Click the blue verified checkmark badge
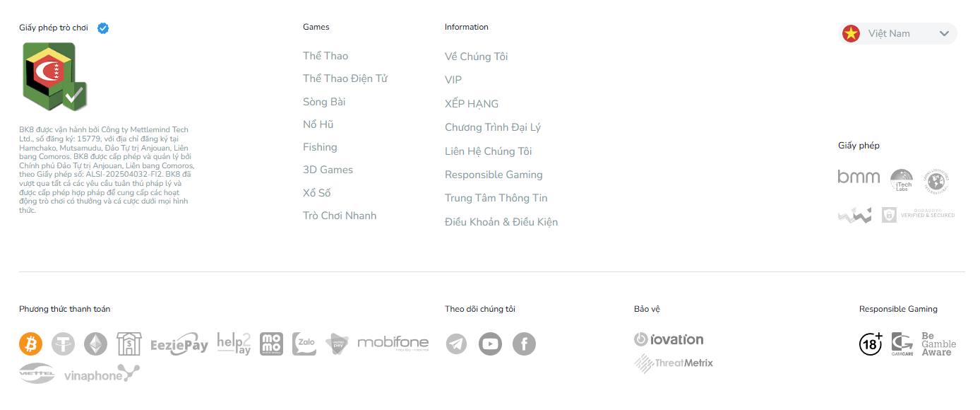 (103, 28)
